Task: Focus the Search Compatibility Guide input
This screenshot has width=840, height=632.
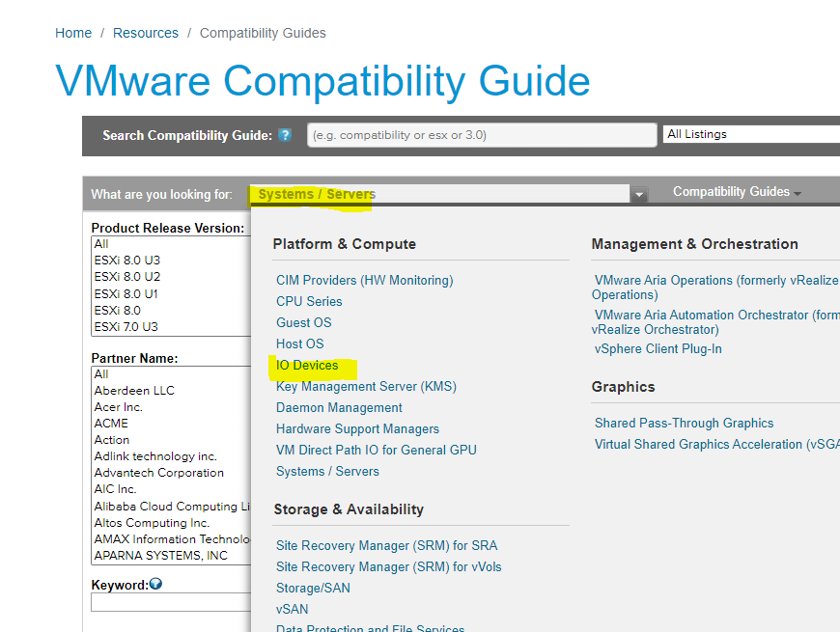Action: pyautogui.click(x=482, y=135)
